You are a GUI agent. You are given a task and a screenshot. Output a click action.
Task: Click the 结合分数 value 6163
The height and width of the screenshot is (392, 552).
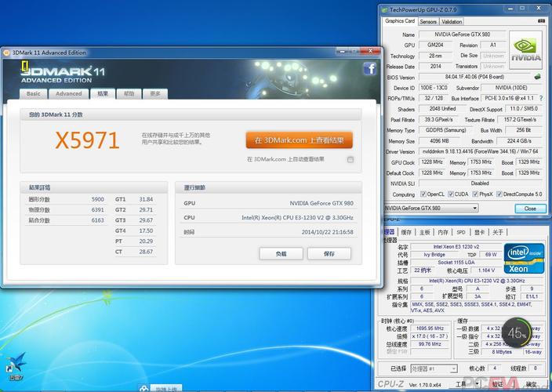tap(97, 220)
